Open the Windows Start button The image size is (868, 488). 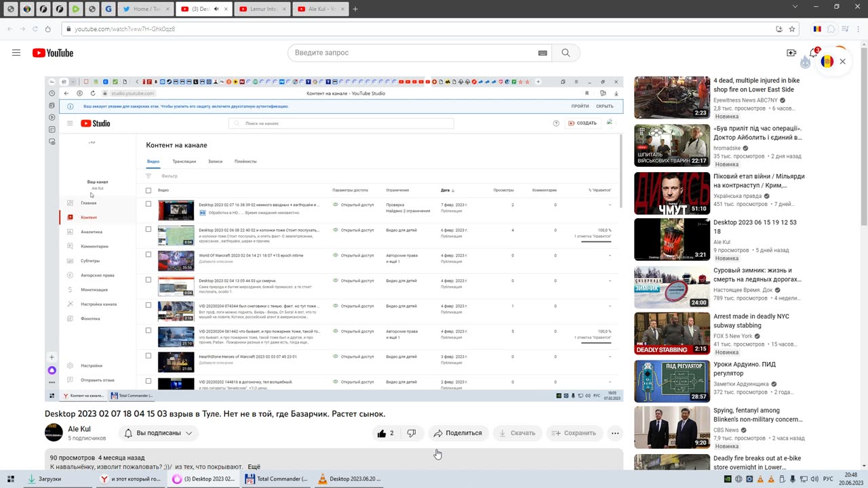(x=12, y=479)
